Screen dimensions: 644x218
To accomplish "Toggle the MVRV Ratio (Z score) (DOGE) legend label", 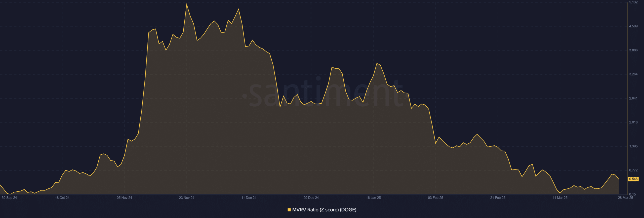I will point(324,210).
